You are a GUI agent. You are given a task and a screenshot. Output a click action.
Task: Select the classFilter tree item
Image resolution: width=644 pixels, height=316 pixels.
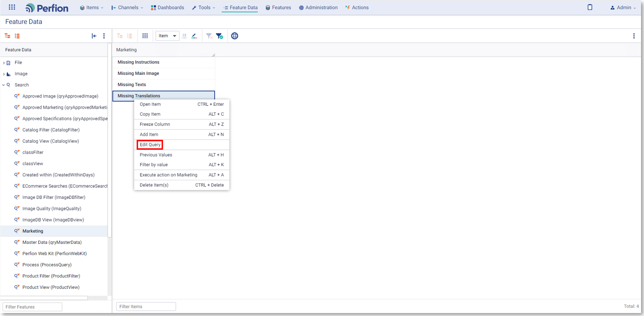point(33,152)
